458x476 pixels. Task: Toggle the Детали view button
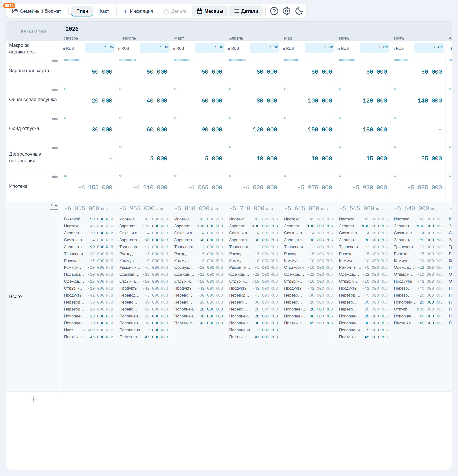(246, 11)
